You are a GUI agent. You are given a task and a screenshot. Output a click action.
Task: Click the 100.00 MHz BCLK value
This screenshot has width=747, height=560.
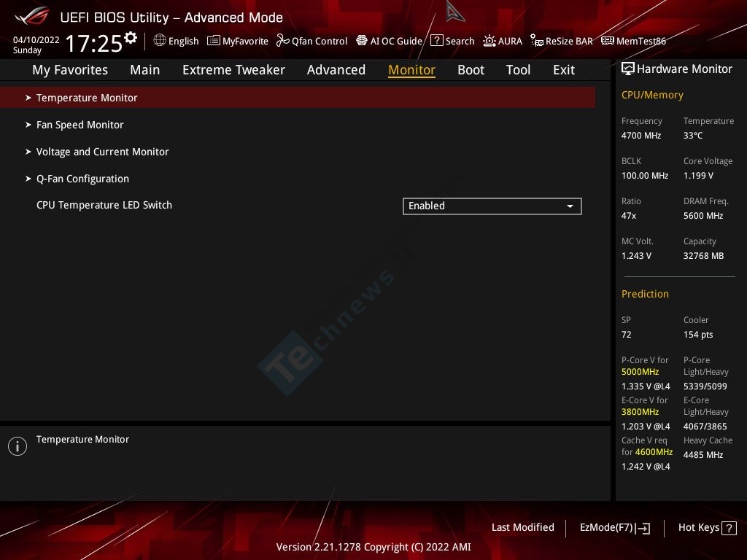pyautogui.click(x=645, y=175)
